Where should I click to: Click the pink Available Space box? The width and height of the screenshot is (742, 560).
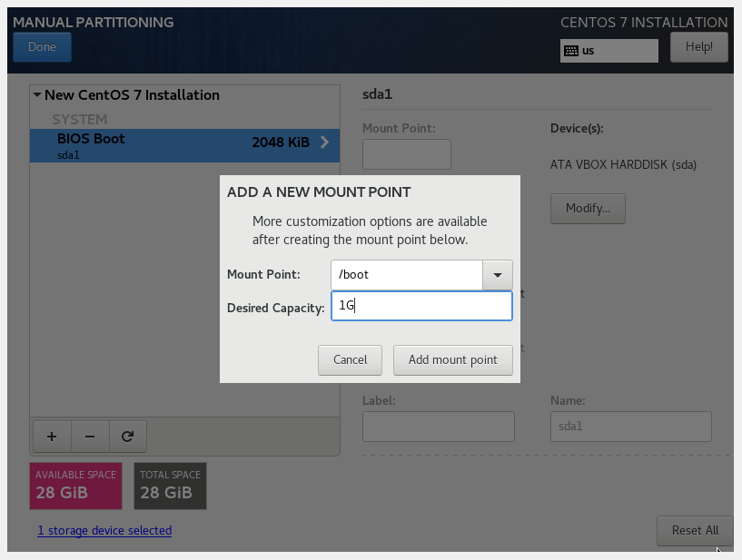pyautogui.click(x=76, y=485)
